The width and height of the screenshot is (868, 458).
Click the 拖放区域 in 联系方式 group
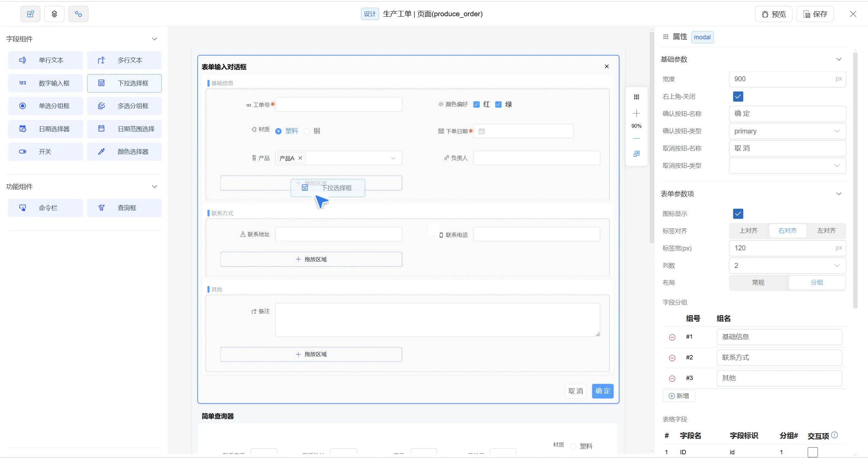tap(311, 259)
